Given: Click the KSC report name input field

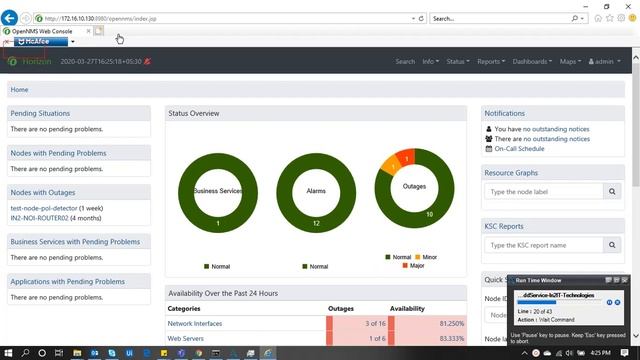Looking at the screenshot, I should 544,245.
